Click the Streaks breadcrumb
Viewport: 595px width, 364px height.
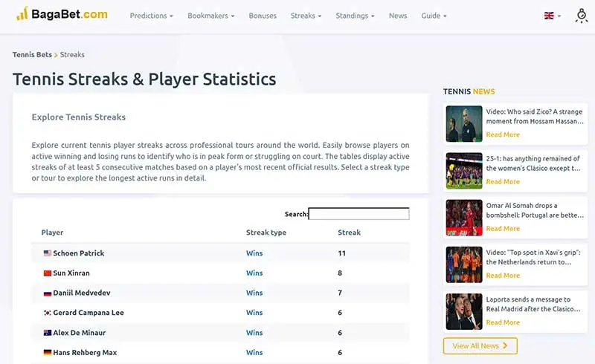(72, 55)
